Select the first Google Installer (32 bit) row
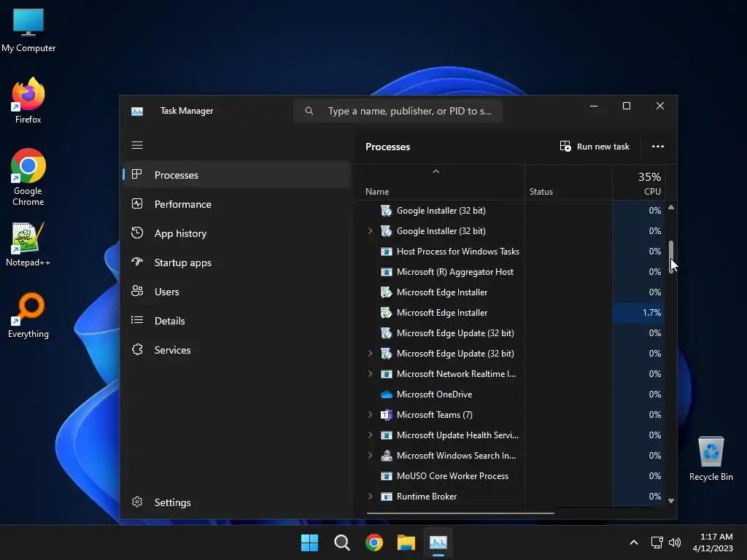This screenshot has width=747, height=560. (510, 211)
